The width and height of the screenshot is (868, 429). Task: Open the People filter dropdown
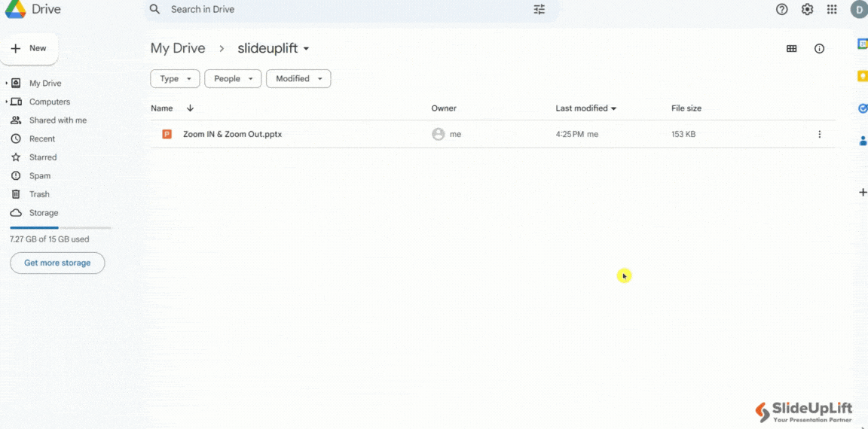pos(233,78)
